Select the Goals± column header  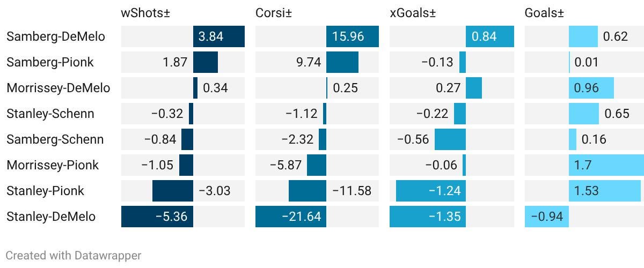pyautogui.click(x=544, y=13)
